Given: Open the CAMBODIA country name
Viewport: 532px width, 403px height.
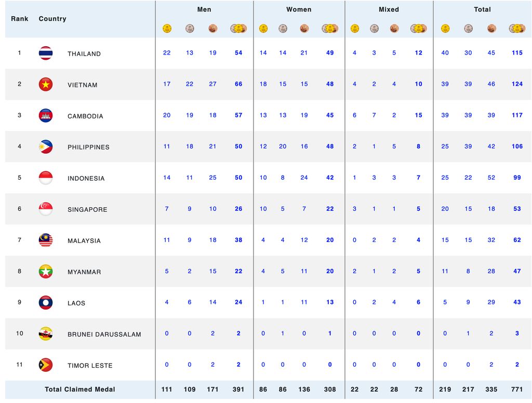Looking at the screenshot, I should (85, 116).
